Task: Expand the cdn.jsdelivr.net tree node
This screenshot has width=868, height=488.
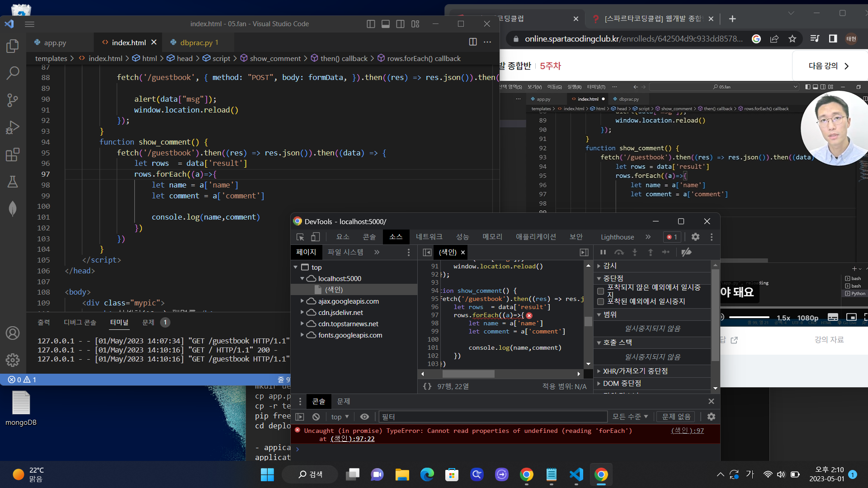Action: (x=302, y=312)
